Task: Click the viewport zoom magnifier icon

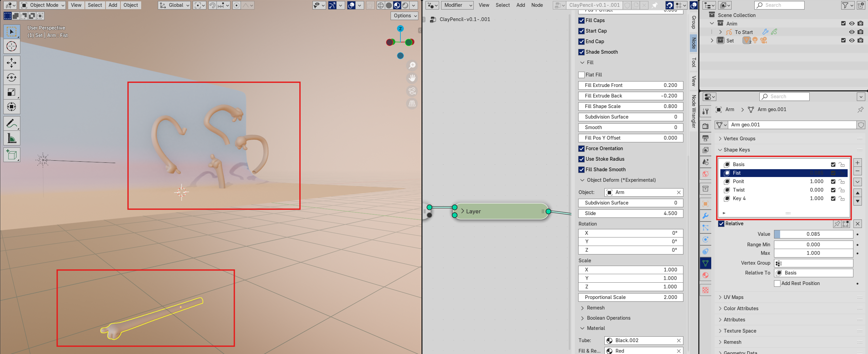Action: pos(412,65)
